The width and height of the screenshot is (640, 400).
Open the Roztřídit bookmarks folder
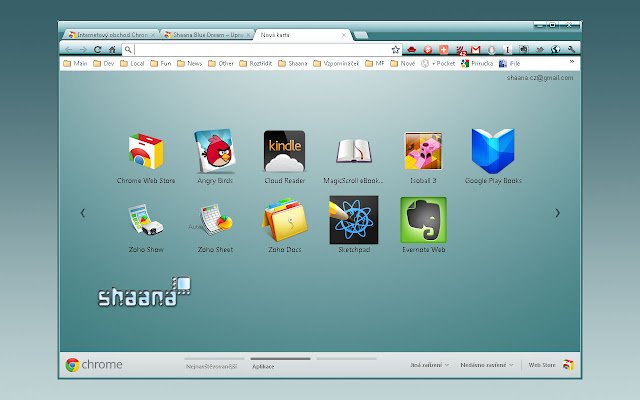click(x=256, y=63)
